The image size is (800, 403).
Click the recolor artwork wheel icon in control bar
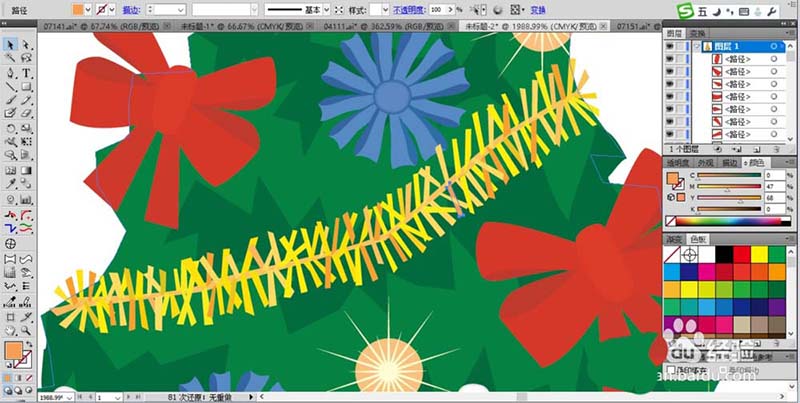498,10
